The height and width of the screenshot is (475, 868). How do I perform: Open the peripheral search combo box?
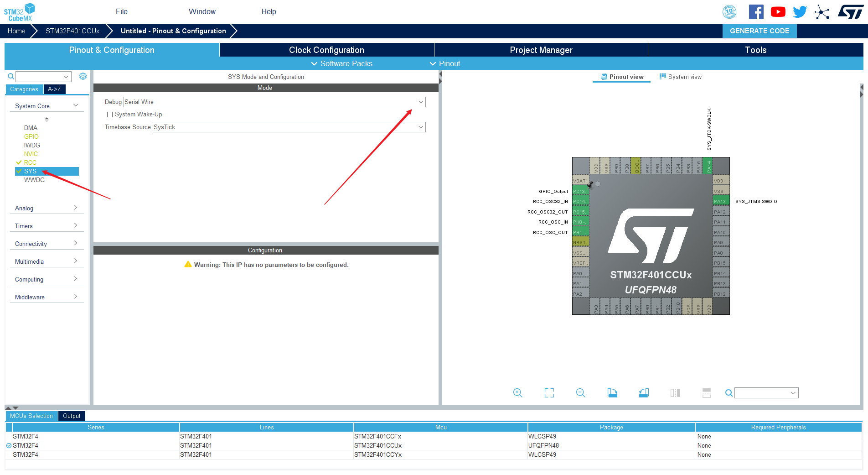(x=43, y=76)
